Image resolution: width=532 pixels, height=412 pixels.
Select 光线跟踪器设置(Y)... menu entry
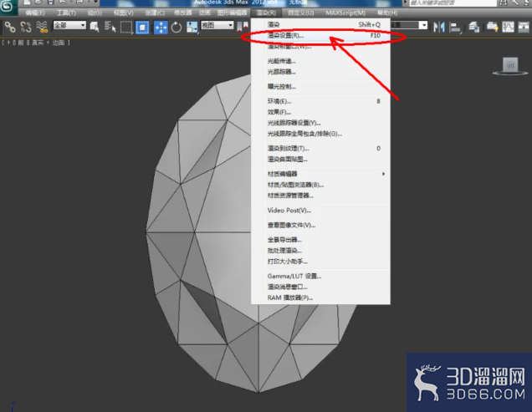(320, 123)
